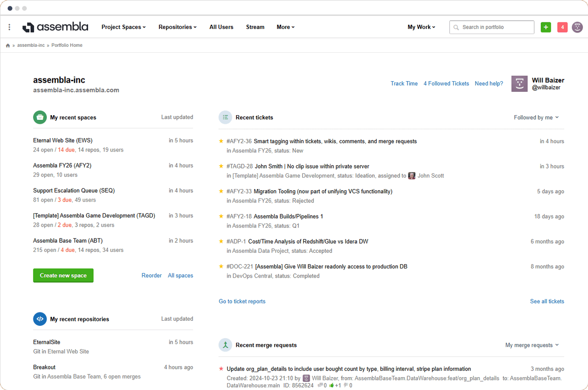Click the My recent repositories code icon

click(x=40, y=319)
